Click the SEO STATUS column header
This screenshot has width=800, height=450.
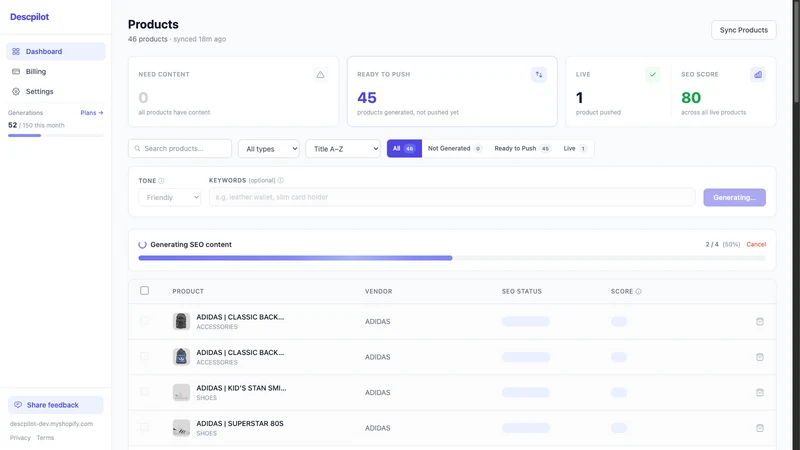521,291
